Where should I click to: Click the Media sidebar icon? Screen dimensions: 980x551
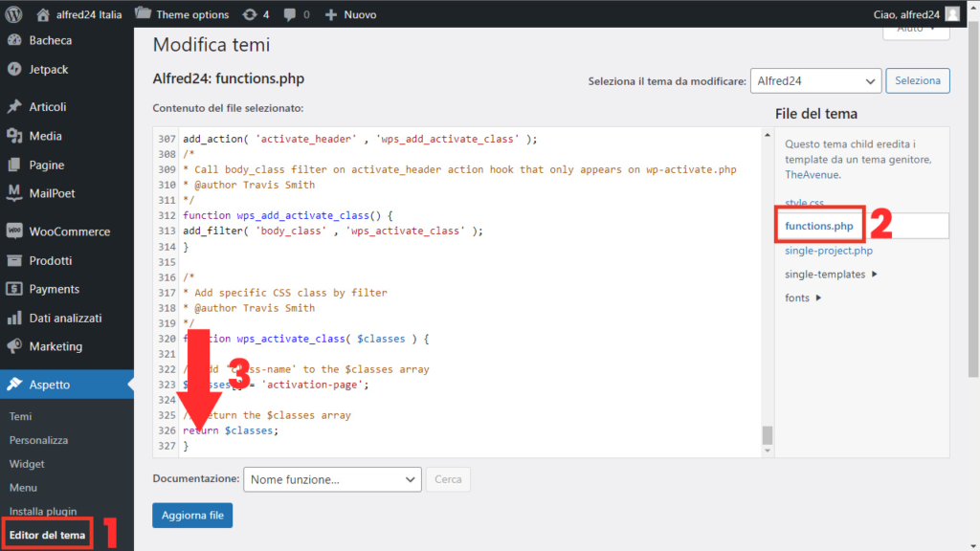click(13, 136)
